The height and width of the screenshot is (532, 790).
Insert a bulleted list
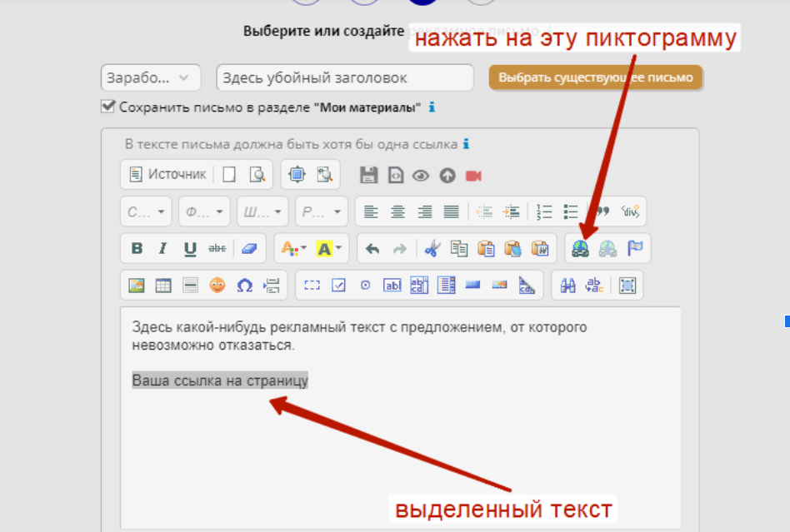click(x=571, y=212)
